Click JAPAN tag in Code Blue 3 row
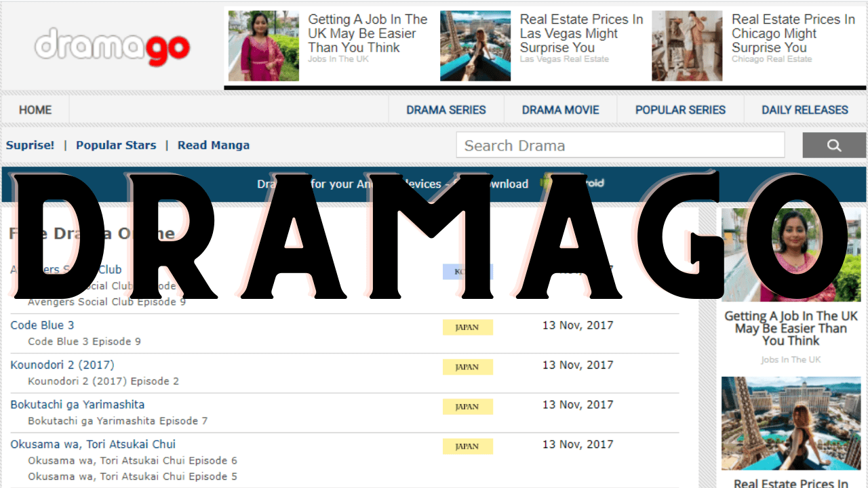 click(468, 327)
